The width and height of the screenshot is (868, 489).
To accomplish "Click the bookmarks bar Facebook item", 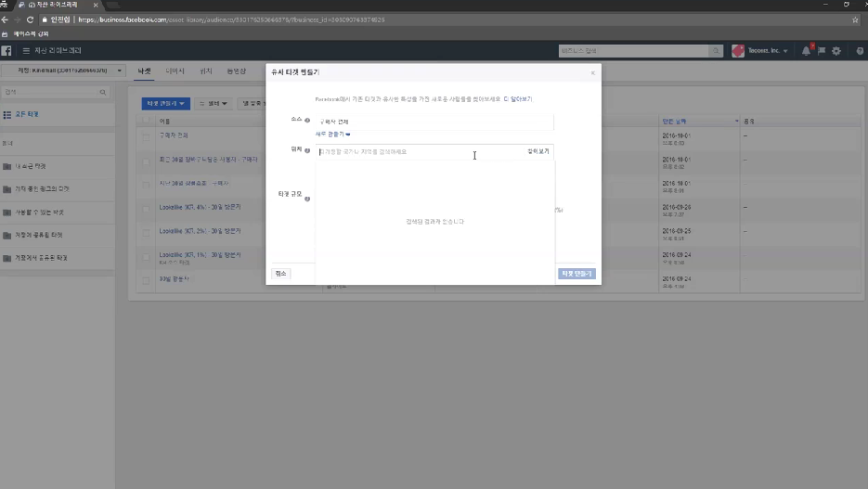I will [x=26, y=34].
